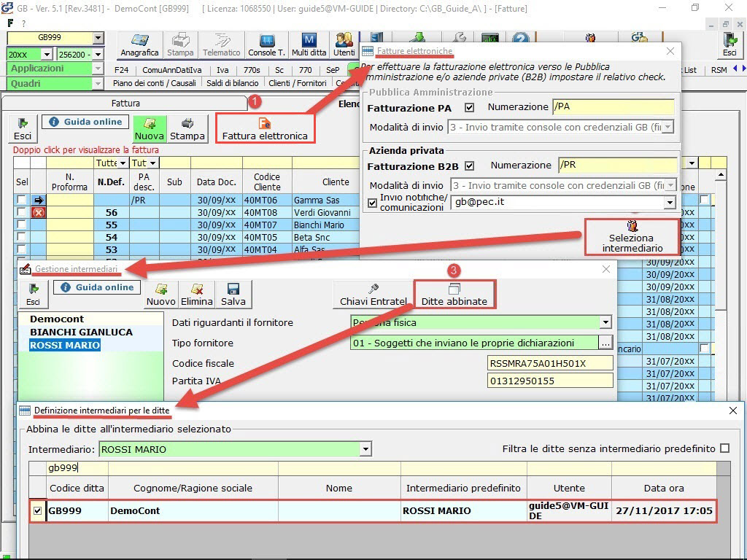Open Fattura elettronica settings

(265, 128)
